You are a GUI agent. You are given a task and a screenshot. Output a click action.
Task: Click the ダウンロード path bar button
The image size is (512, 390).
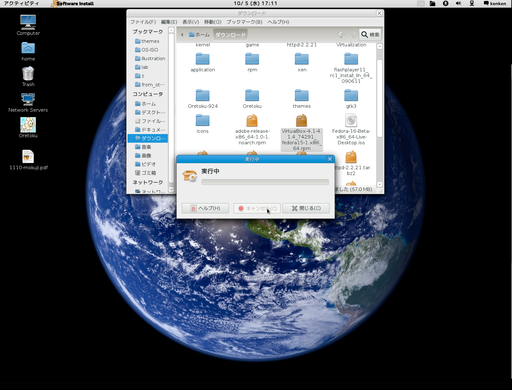[230, 35]
